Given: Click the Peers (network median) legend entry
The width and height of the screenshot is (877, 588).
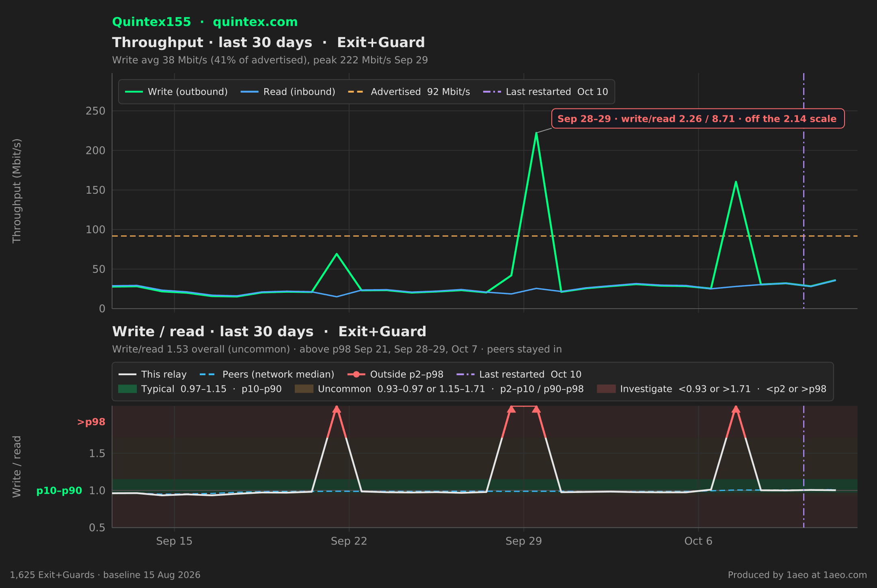Looking at the screenshot, I should pos(267,374).
